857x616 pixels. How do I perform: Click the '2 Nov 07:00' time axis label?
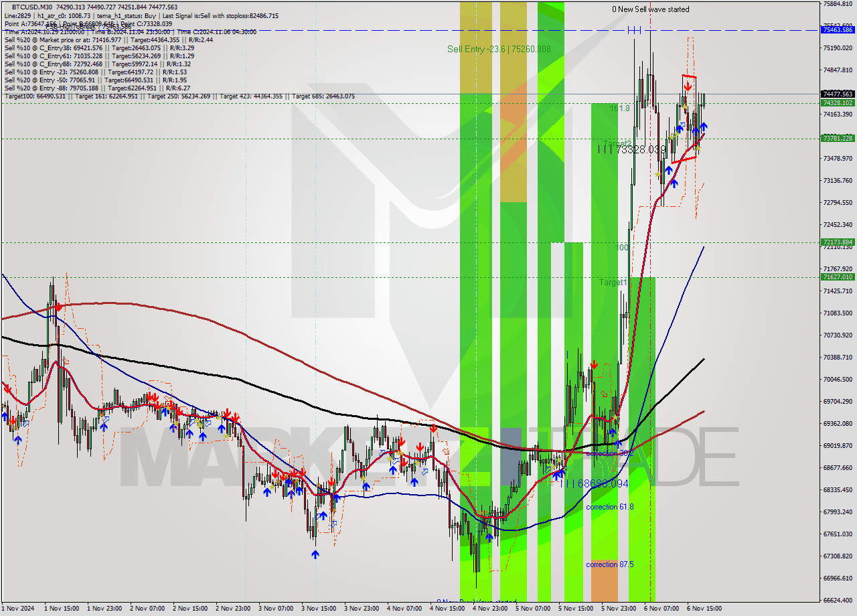point(147,609)
